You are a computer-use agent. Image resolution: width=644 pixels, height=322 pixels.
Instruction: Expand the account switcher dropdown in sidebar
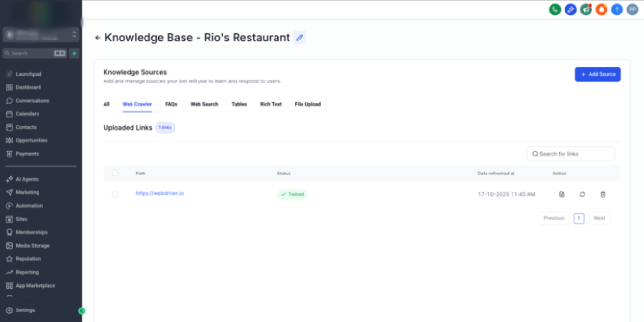41,35
